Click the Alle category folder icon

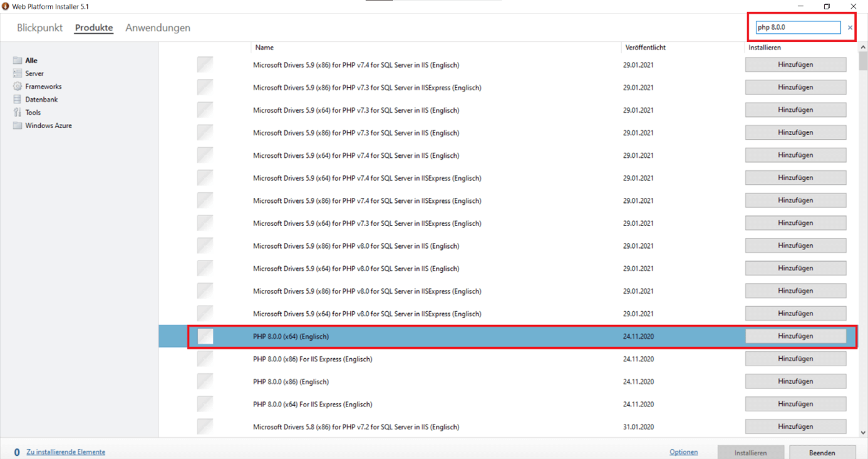coord(18,60)
